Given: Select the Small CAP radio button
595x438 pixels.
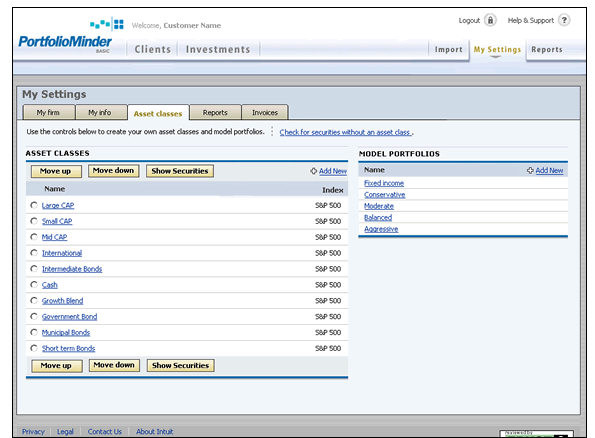Looking at the screenshot, I should [34, 221].
